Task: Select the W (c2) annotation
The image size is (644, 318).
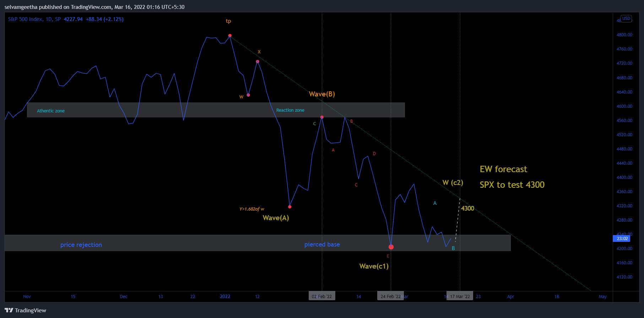Action: (x=453, y=182)
